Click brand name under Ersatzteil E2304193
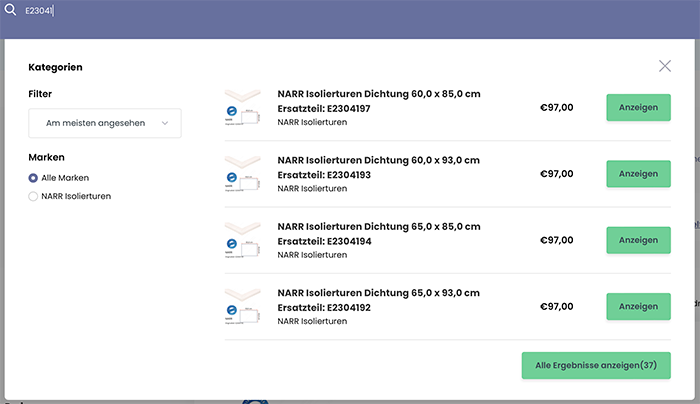This screenshot has height=404, width=700. tap(312, 188)
